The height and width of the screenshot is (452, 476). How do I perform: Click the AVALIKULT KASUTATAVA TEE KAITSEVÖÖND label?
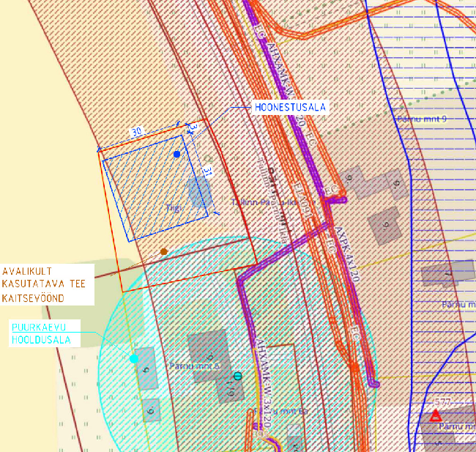pyautogui.click(x=47, y=285)
